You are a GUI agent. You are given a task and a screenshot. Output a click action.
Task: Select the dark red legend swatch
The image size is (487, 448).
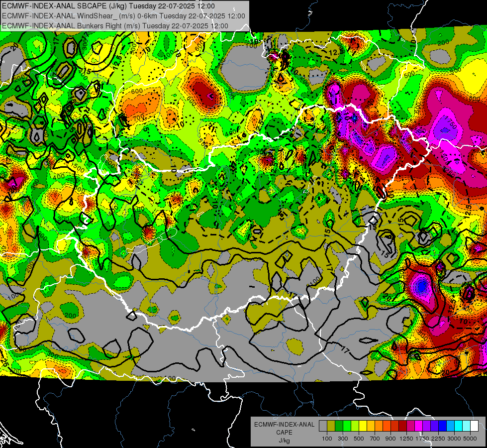coord(402,426)
